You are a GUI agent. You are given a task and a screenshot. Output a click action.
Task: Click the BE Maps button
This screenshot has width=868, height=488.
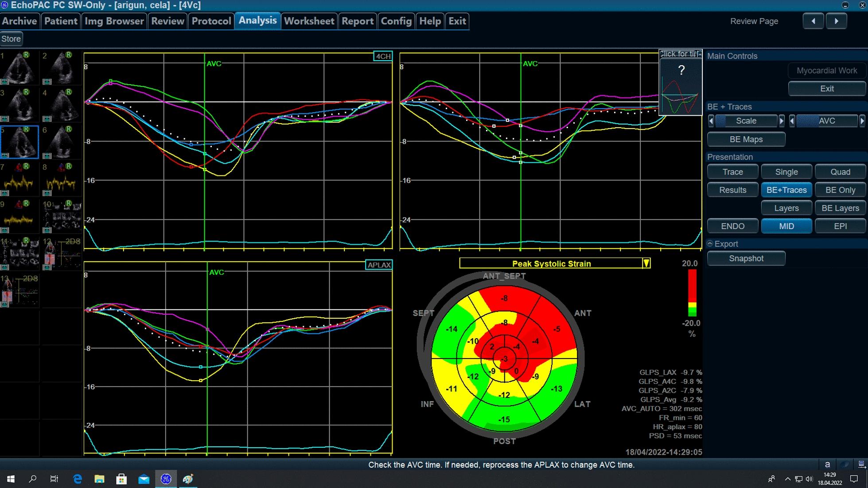[746, 139]
